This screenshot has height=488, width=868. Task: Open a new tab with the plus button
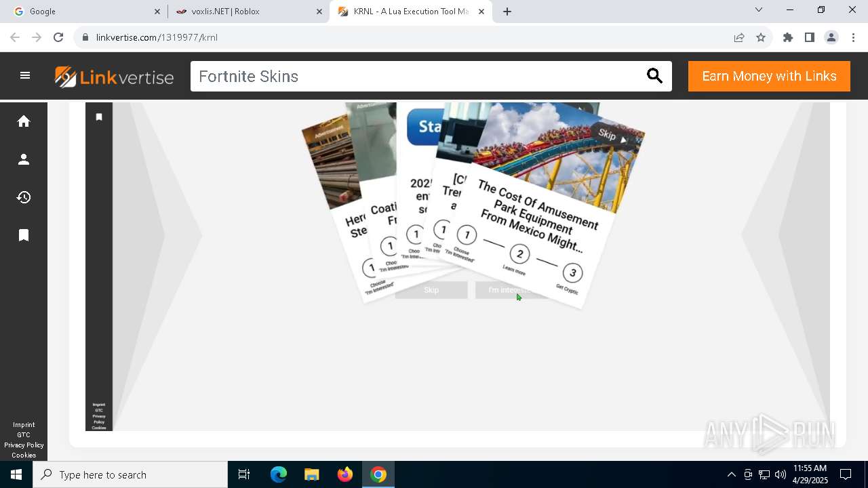[507, 12]
